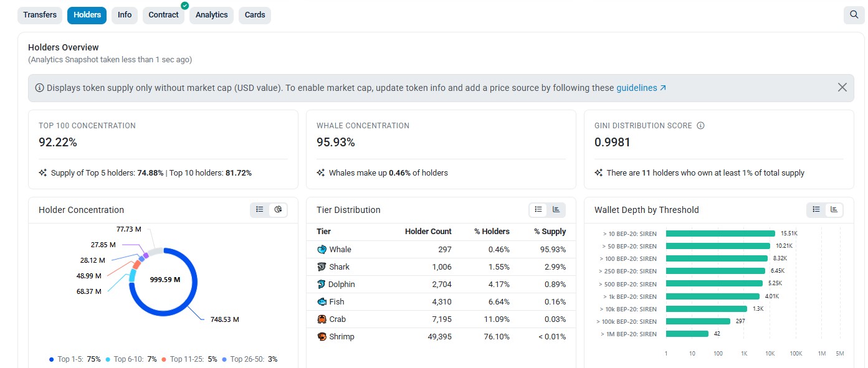Viewport: 868px width, 368px height.
Task: Open the Info tab
Action: (x=125, y=15)
